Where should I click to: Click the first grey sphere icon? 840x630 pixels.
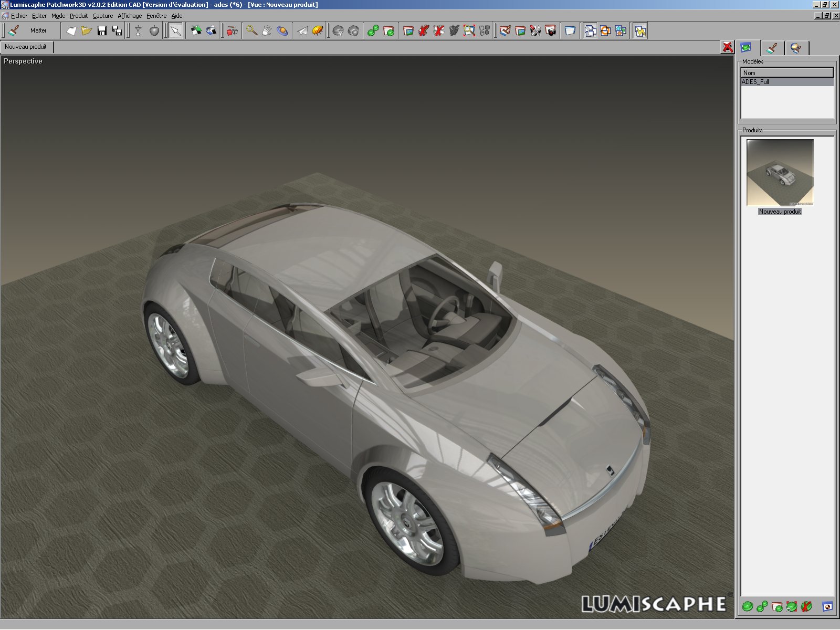click(339, 30)
